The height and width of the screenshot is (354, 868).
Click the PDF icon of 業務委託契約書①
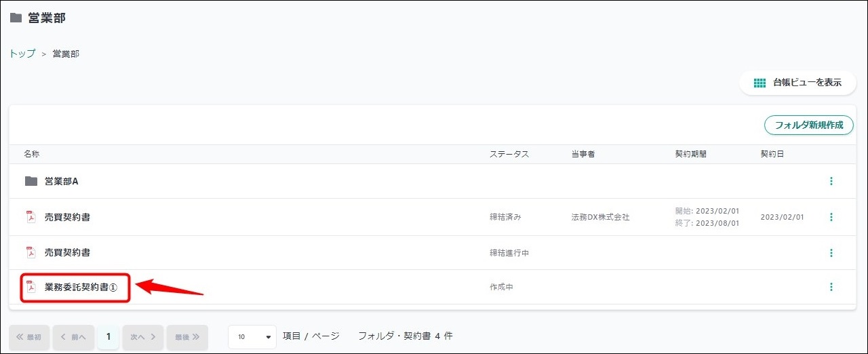tap(31, 287)
